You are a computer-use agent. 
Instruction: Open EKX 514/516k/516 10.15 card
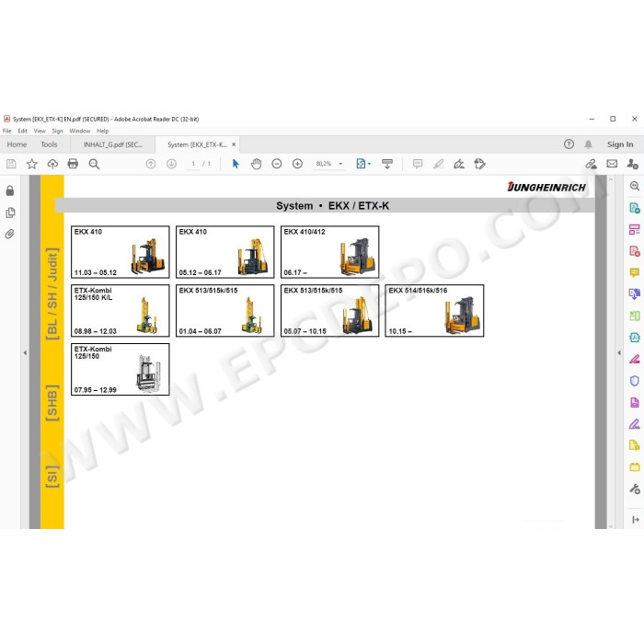[434, 311]
